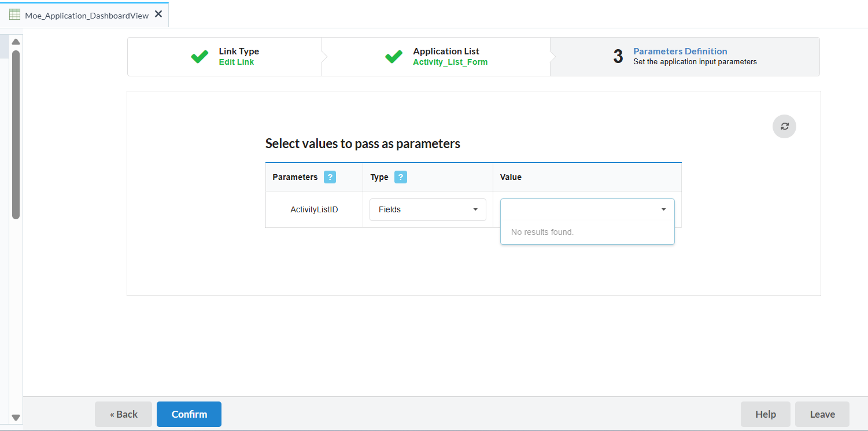Click the Type column help icon
Viewport: 868px width, 431px height.
(400, 177)
